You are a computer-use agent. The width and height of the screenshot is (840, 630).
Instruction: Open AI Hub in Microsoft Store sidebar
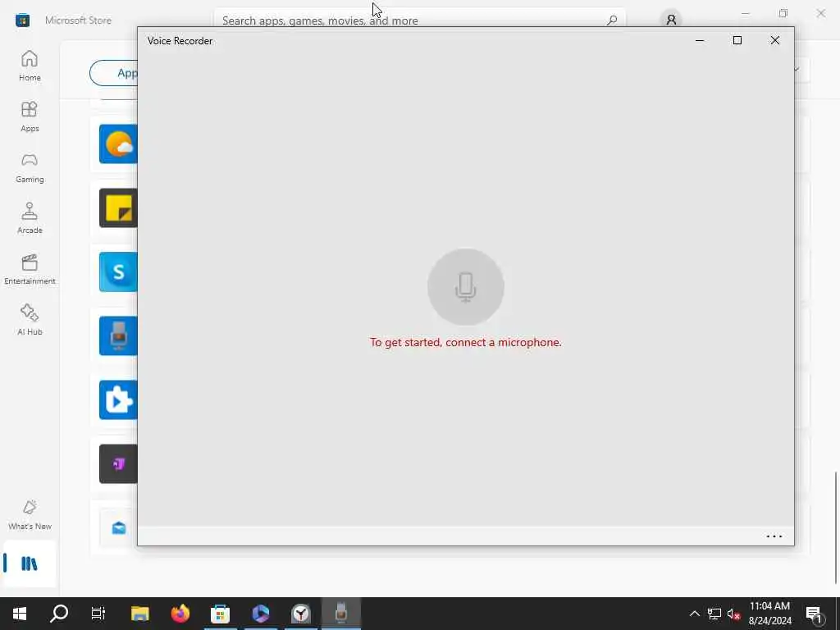point(30,321)
